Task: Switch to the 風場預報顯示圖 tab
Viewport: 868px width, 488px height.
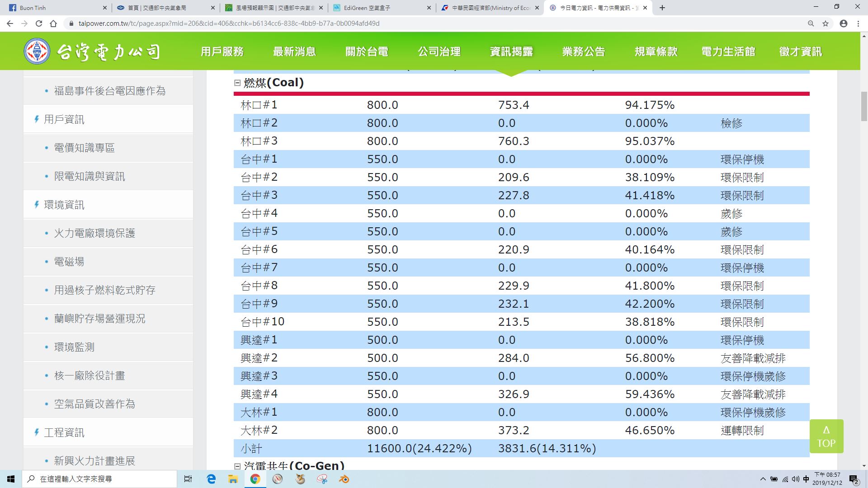Action: [x=274, y=8]
